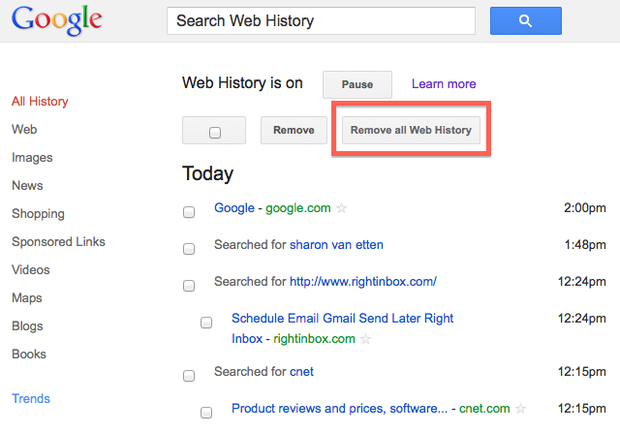
Task: Click the blue search magnifier button
Action: click(526, 20)
